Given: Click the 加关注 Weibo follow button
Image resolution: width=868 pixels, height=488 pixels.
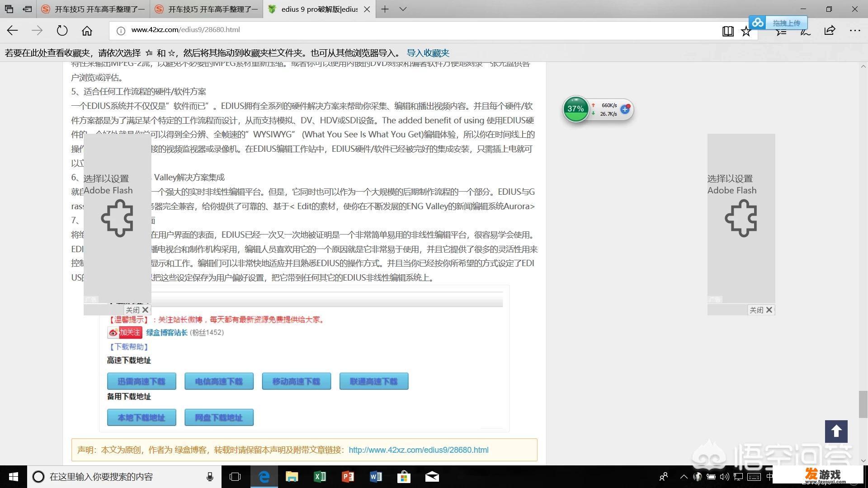Looking at the screenshot, I should click(x=125, y=333).
